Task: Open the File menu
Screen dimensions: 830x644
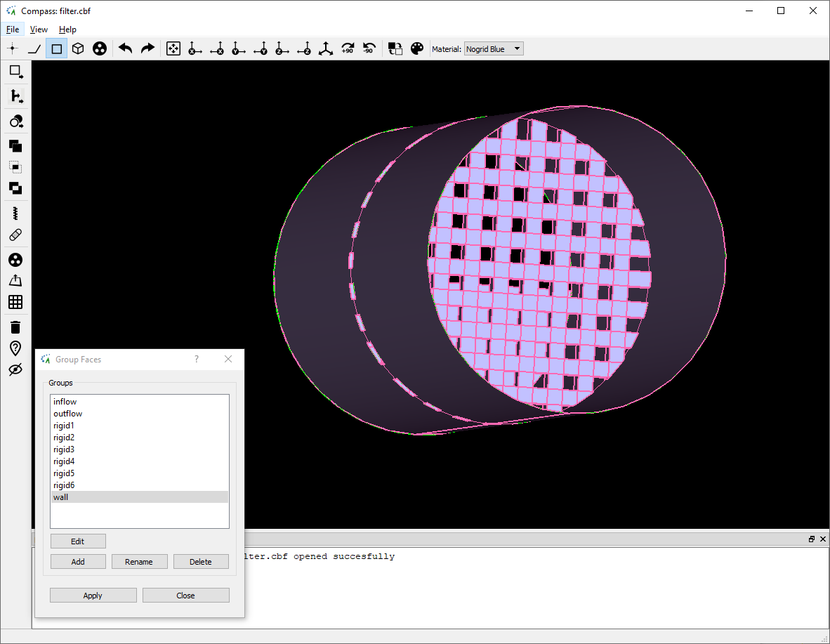Action: 13,29
